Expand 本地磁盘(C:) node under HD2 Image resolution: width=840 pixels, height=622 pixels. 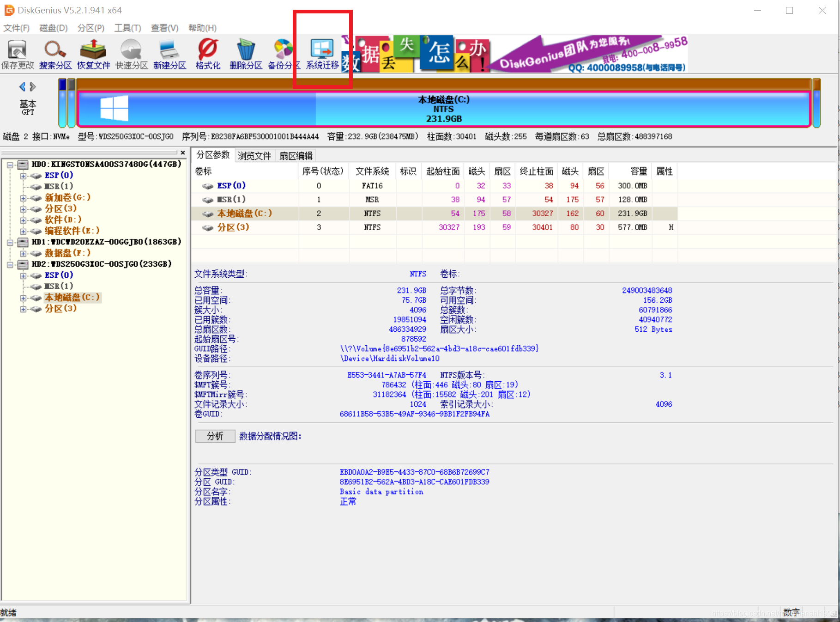pyautogui.click(x=23, y=298)
